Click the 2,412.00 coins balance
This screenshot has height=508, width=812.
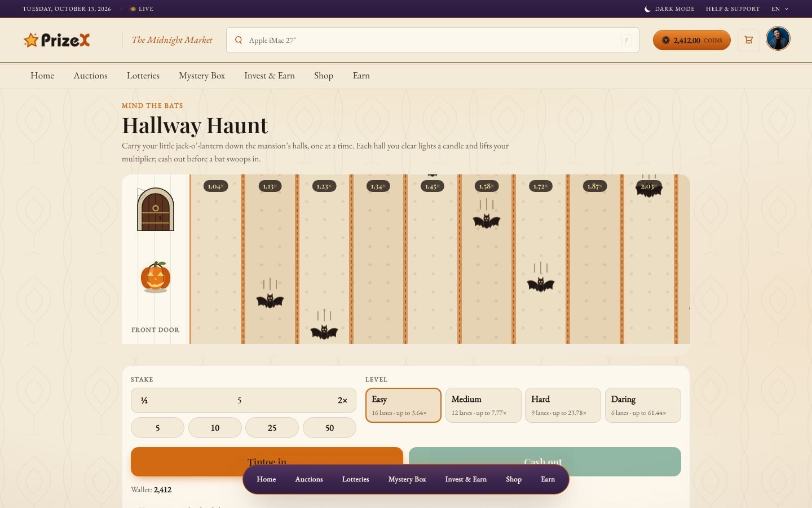click(692, 40)
